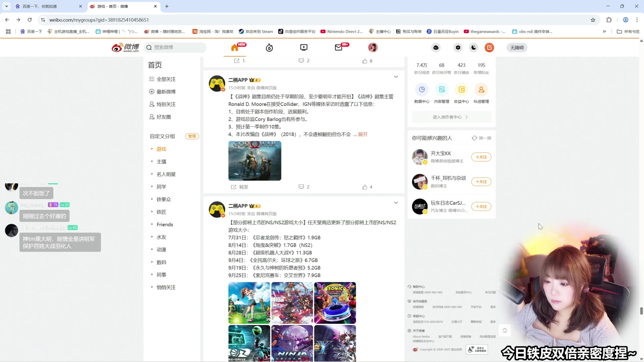
Task: Follow 开大宝KK
Action: point(481,157)
